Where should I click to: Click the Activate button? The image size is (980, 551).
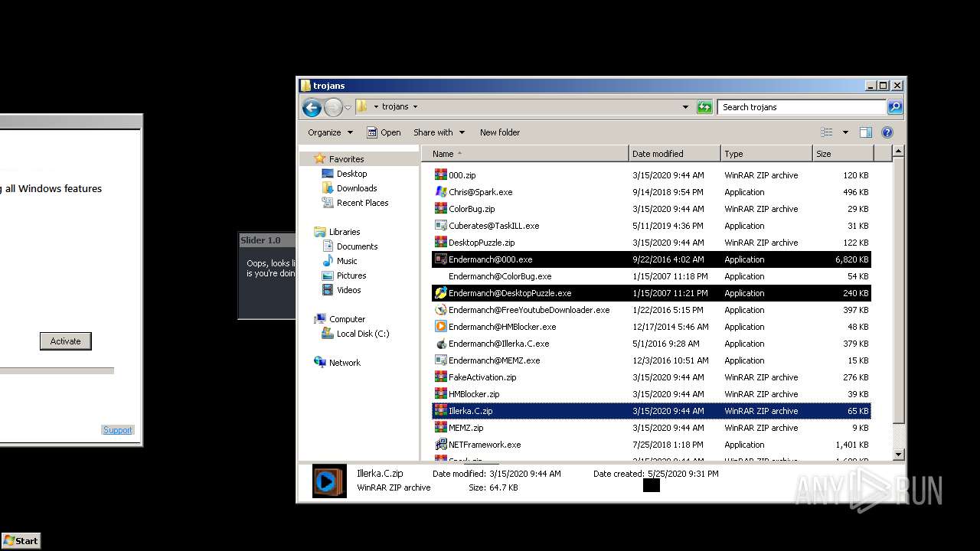coord(66,341)
